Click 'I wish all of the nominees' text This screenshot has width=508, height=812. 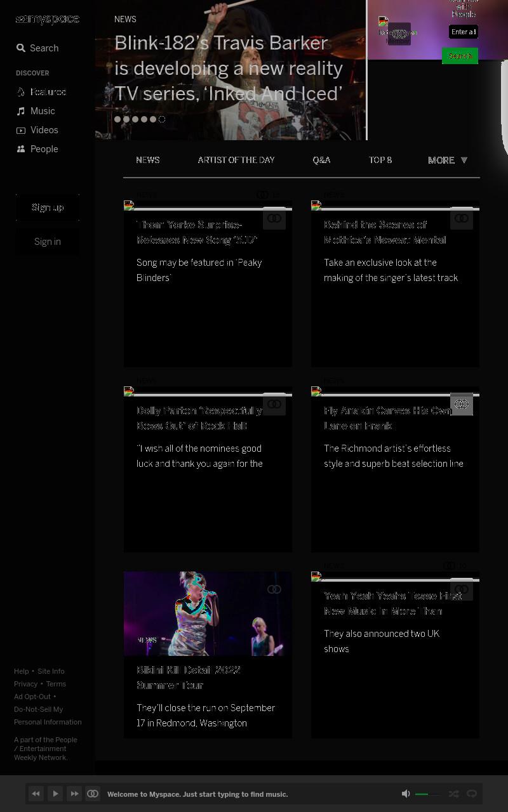(199, 456)
